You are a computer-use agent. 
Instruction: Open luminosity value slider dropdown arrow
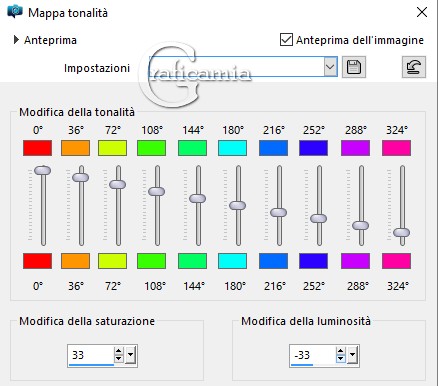(x=352, y=355)
